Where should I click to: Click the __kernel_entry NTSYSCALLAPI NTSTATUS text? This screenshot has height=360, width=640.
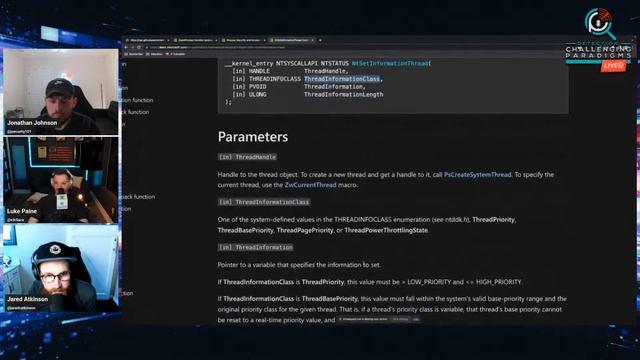(286, 63)
